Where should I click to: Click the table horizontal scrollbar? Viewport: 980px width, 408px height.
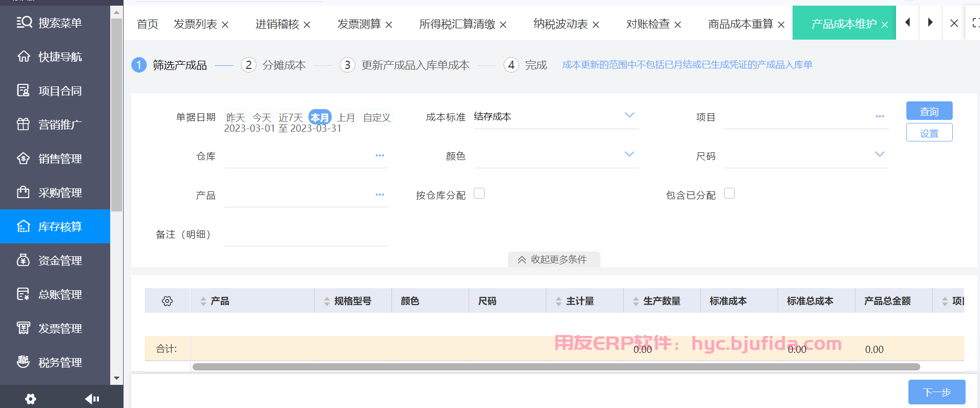click(x=556, y=367)
